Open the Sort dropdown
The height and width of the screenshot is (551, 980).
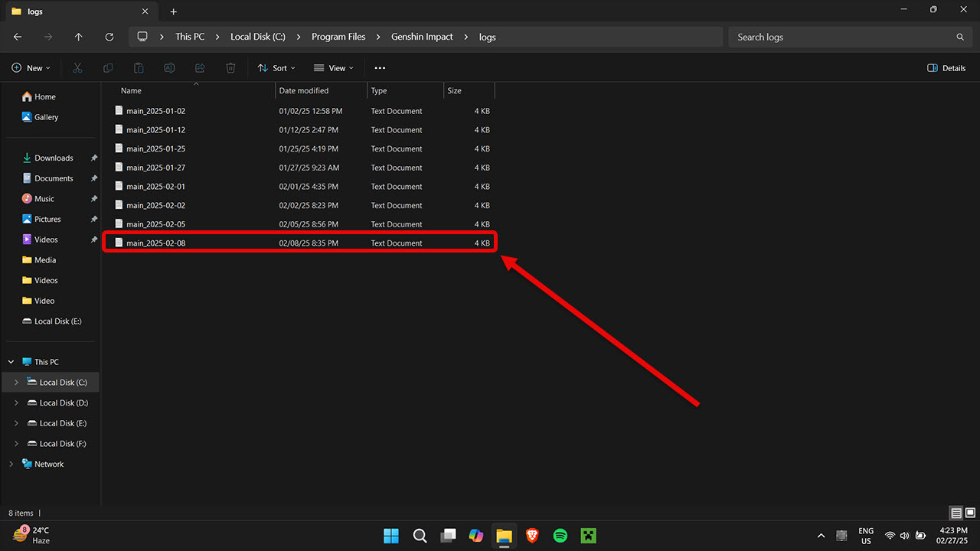point(276,68)
